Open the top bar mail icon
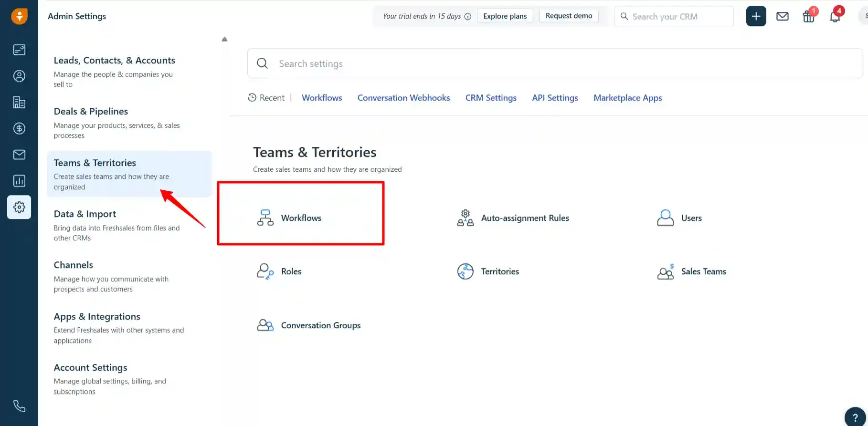 782,16
